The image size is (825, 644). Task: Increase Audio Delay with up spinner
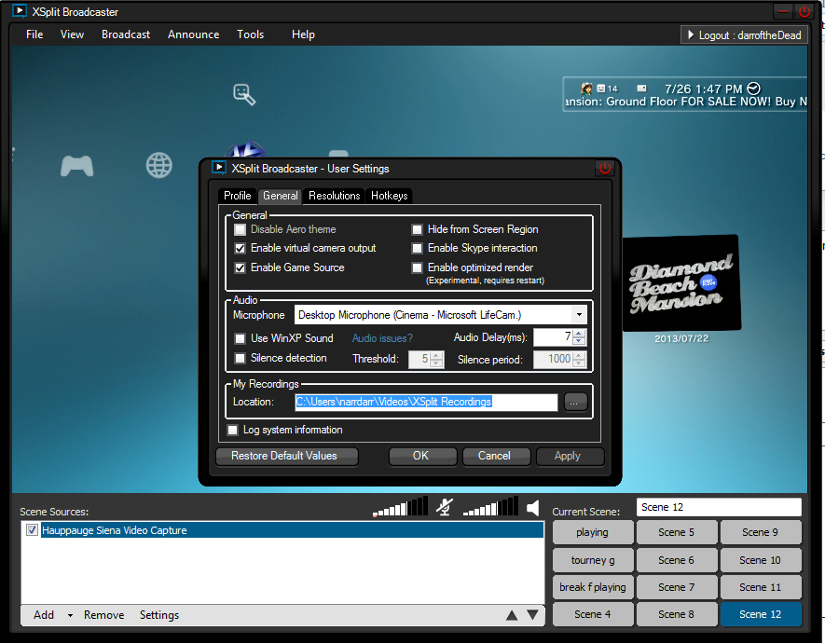point(579,333)
